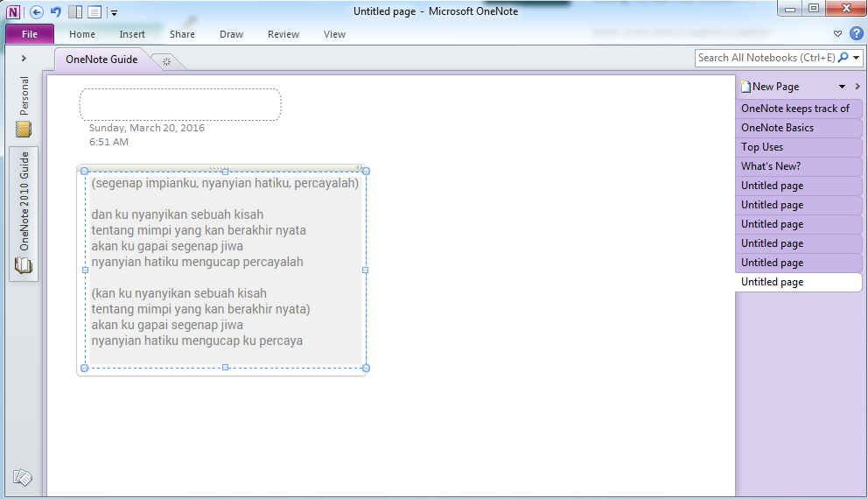Click the Back navigation arrow
Image resolution: width=868 pixels, height=499 pixels.
pos(37,11)
